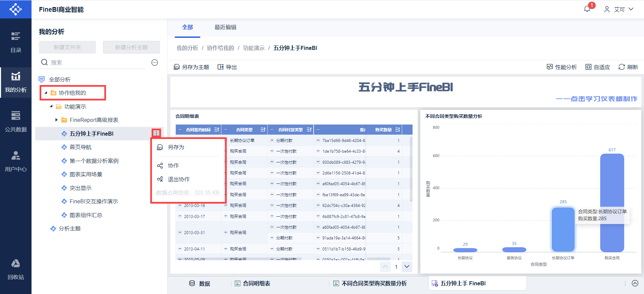Collapse the 2013-03-31 date group
This screenshot has width=644, height=294.
(180, 232)
